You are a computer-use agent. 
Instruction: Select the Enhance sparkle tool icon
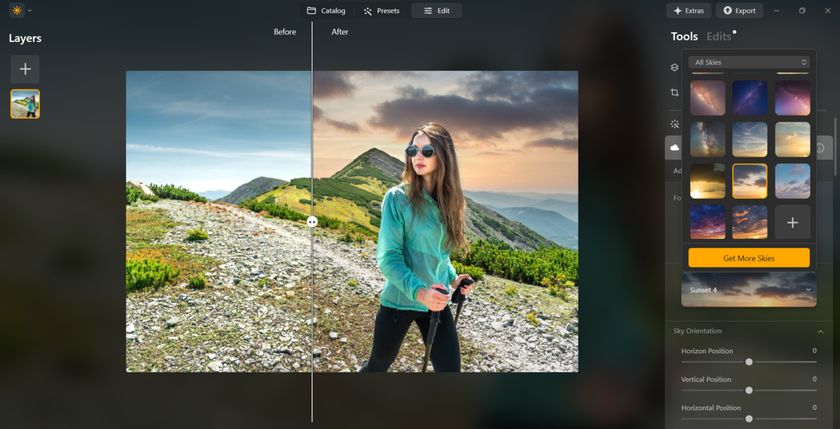click(x=674, y=124)
